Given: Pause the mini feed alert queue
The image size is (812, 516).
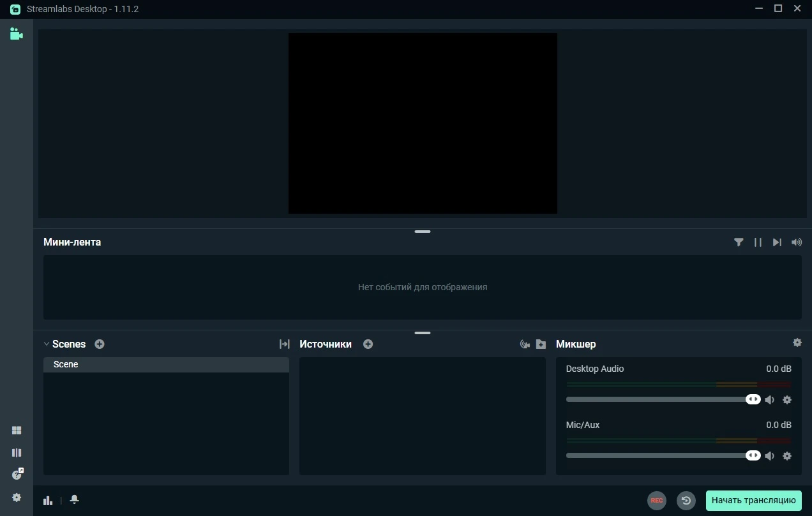Looking at the screenshot, I should point(758,242).
